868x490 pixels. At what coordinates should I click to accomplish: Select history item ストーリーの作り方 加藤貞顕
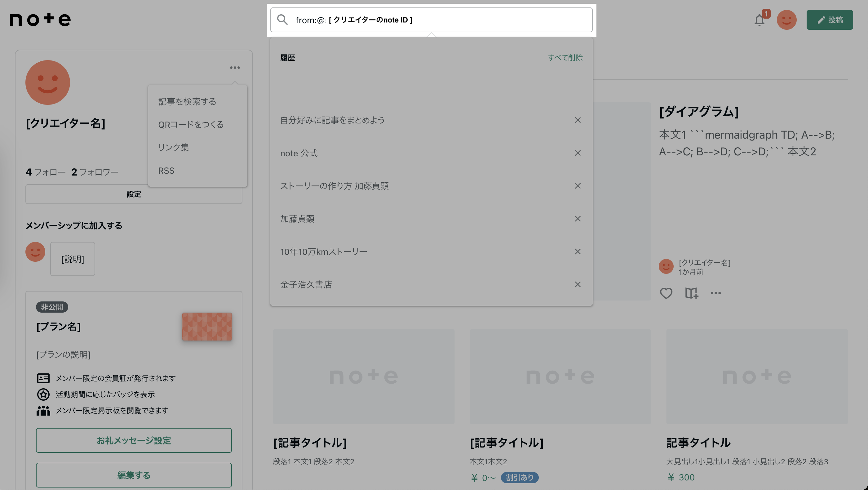pyautogui.click(x=334, y=186)
